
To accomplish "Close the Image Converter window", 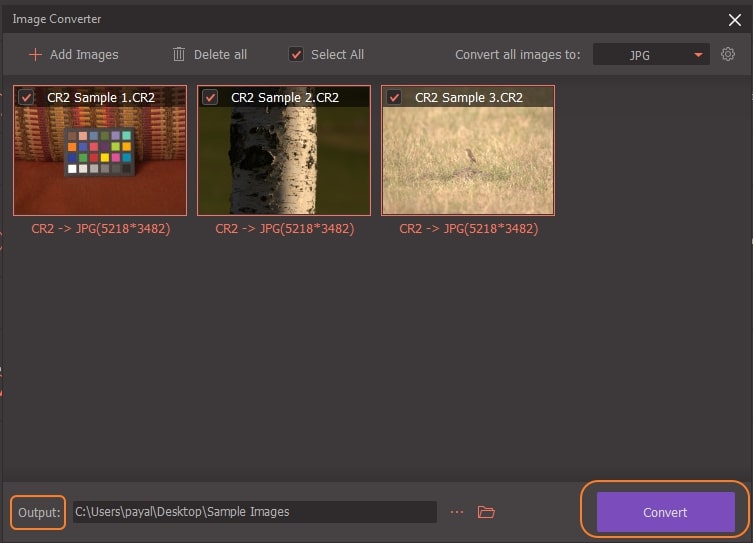I will (x=735, y=19).
